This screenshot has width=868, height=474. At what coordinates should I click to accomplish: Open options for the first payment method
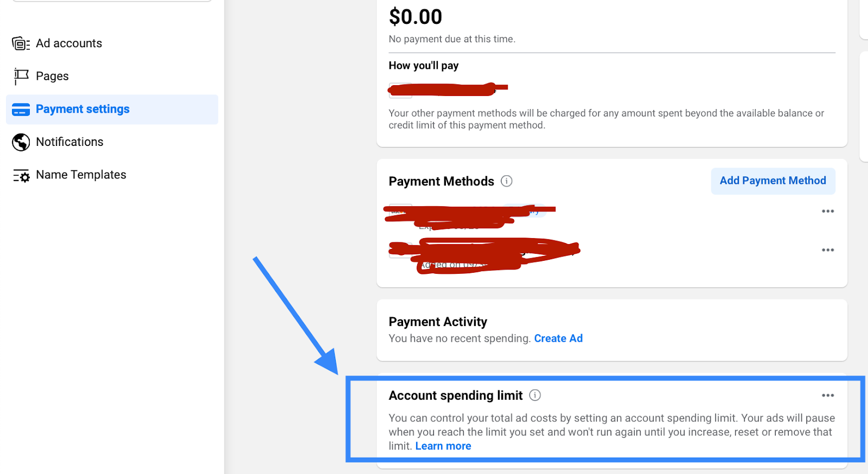point(827,211)
